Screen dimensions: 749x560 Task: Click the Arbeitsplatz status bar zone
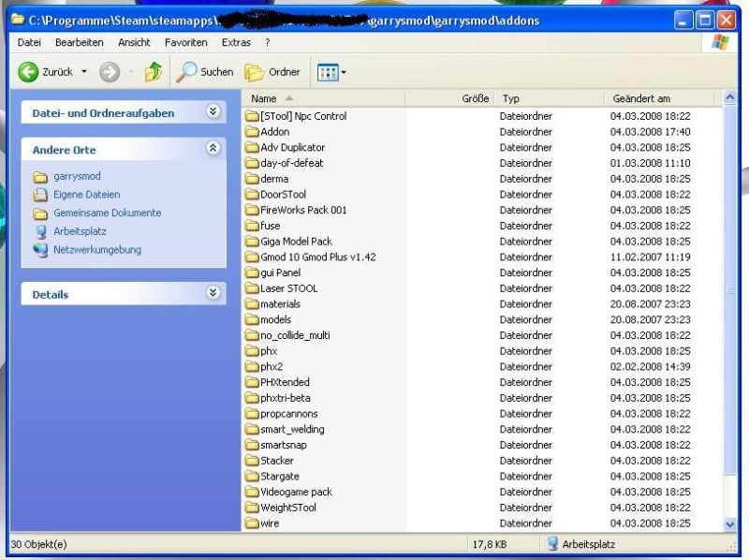tap(581, 544)
